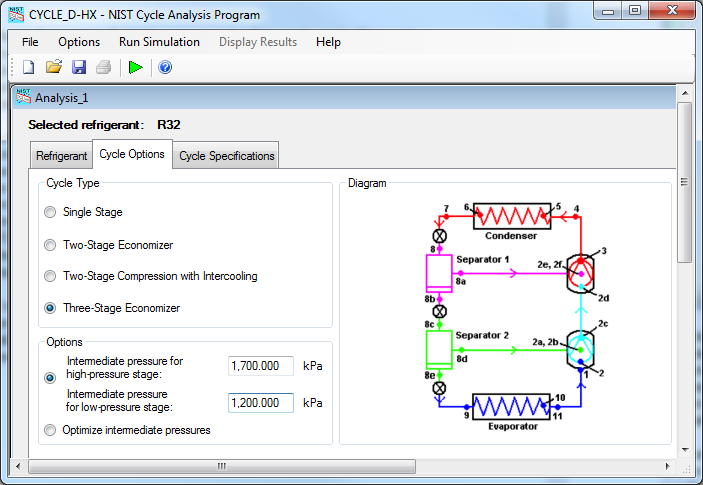Minimize the CYCLE_D-HX window
This screenshot has height=485, width=703.
click(x=608, y=11)
